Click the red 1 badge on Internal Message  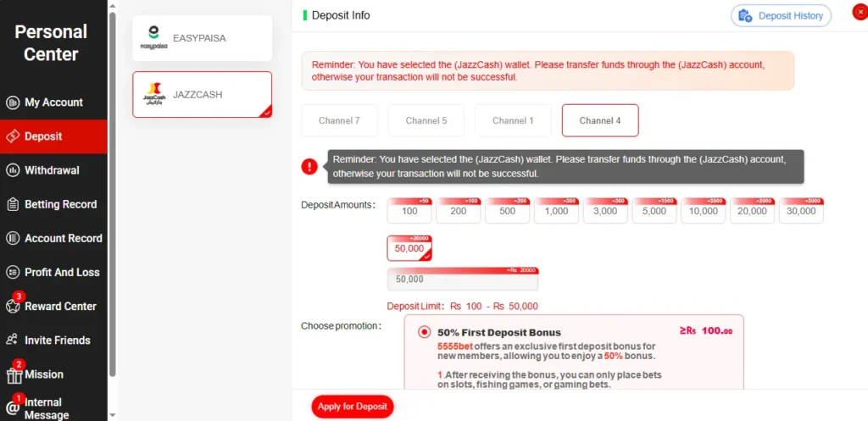(x=19, y=398)
